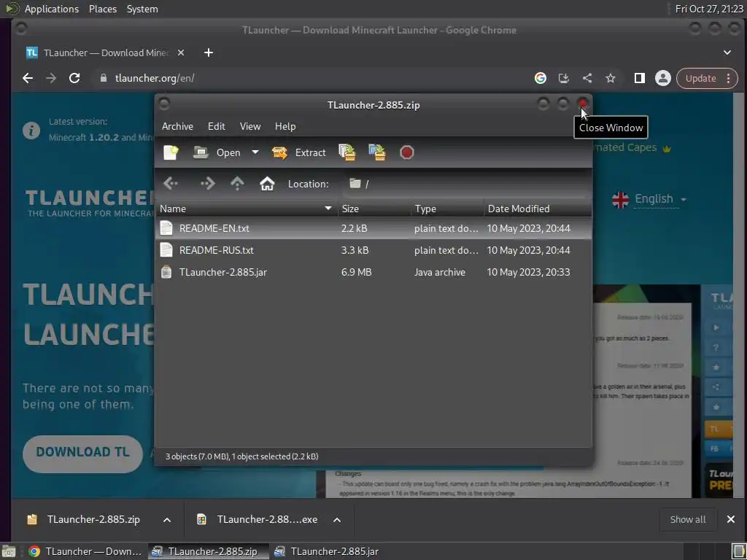Click the README-RUS.txt document icon
Image resolution: width=747 pixels, height=560 pixels.
[x=166, y=250]
